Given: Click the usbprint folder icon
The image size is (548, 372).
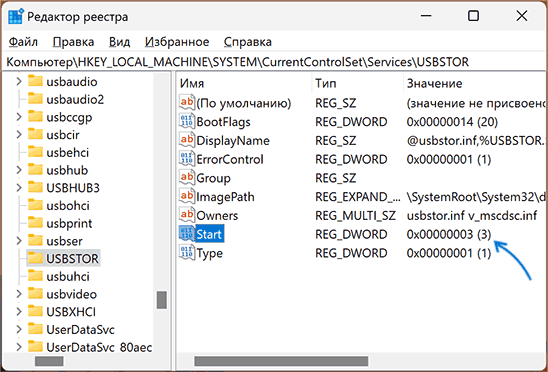Looking at the screenshot, I should click(x=35, y=223).
